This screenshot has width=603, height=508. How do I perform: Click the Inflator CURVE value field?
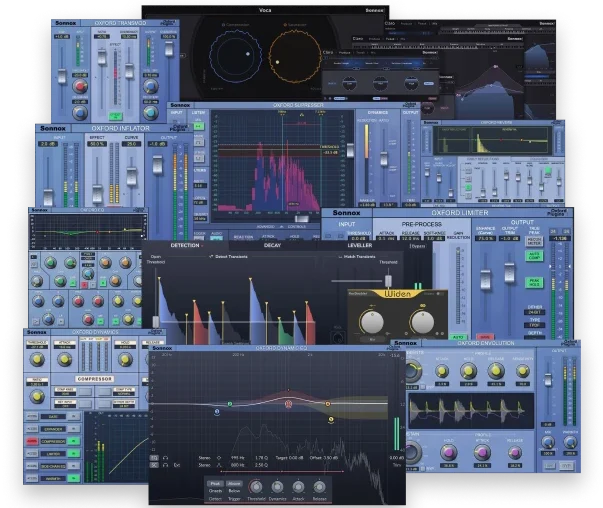coord(131,144)
